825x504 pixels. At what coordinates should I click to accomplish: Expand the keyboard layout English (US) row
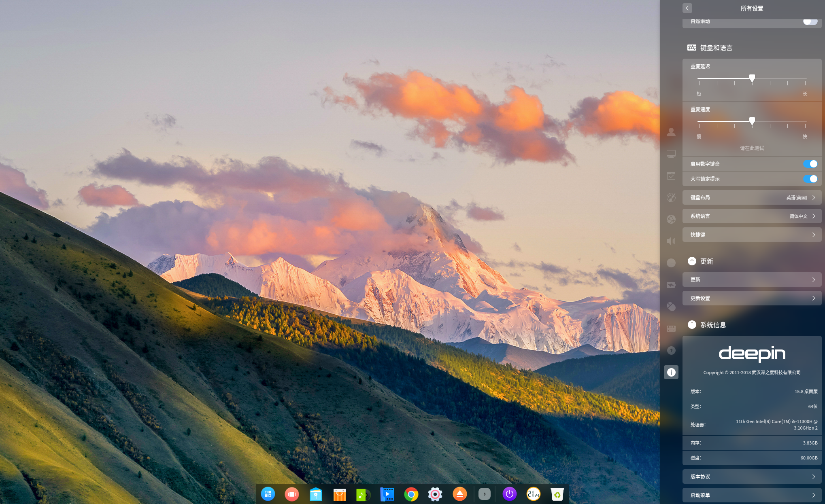click(x=752, y=197)
